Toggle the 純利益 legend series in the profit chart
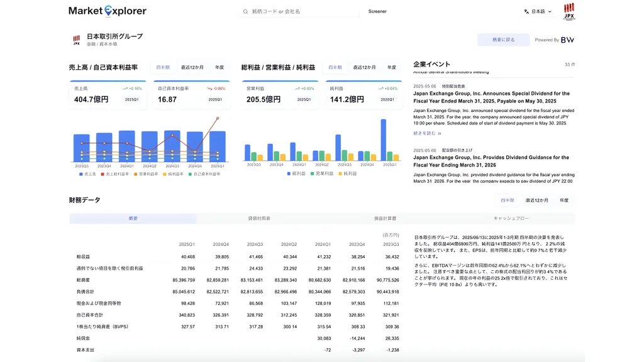Viewport: 644px width, 362px height. 347,173
